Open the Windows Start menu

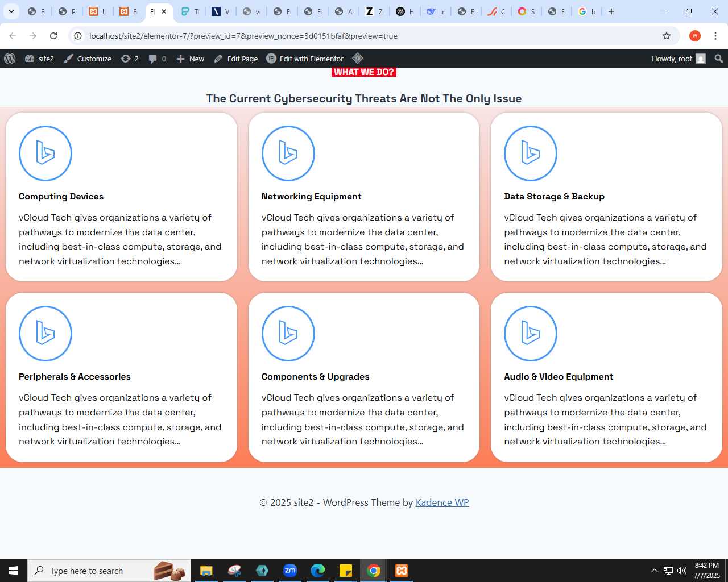14,571
